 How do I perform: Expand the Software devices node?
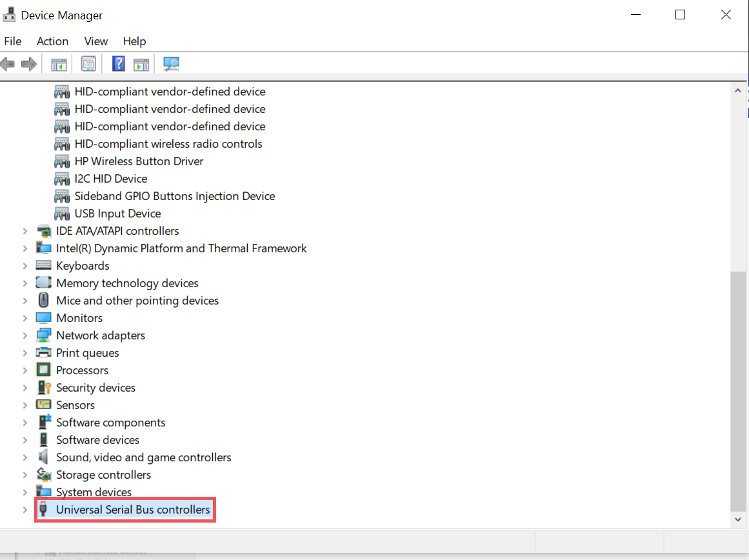pos(25,440)
